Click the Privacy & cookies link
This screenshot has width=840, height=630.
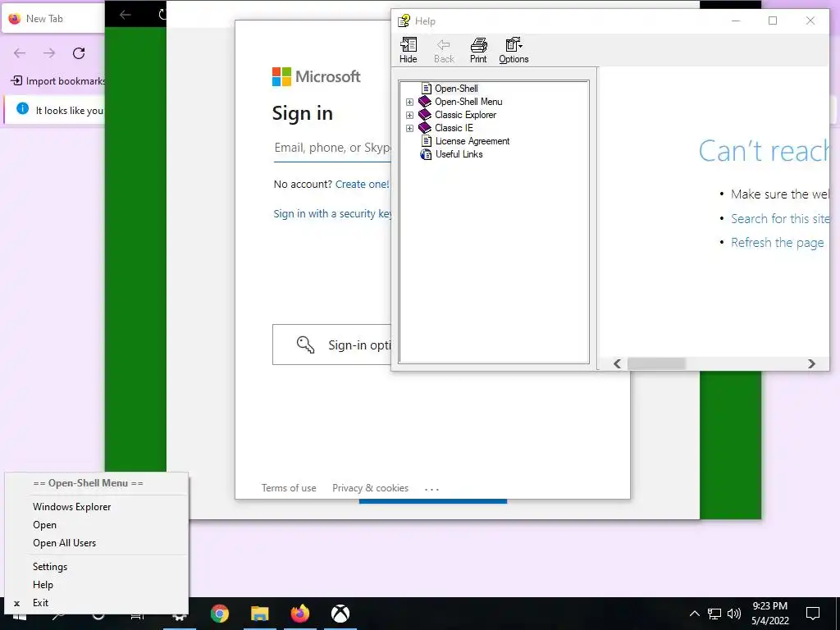coord(370,488)
